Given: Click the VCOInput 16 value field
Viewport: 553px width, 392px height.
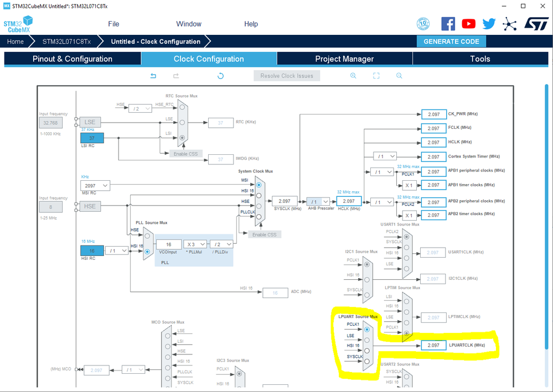Looking at the screenshot, I should [x=169, y=244].
